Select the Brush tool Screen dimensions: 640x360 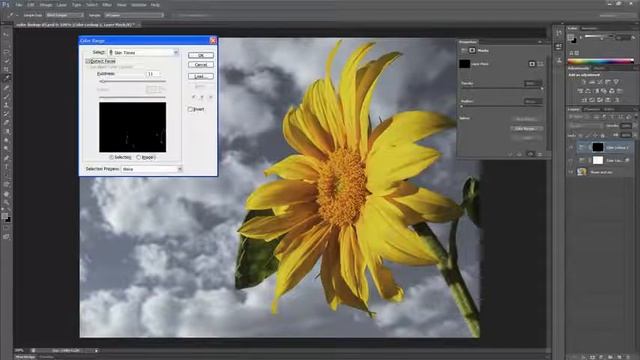click(x=6, y=96)
